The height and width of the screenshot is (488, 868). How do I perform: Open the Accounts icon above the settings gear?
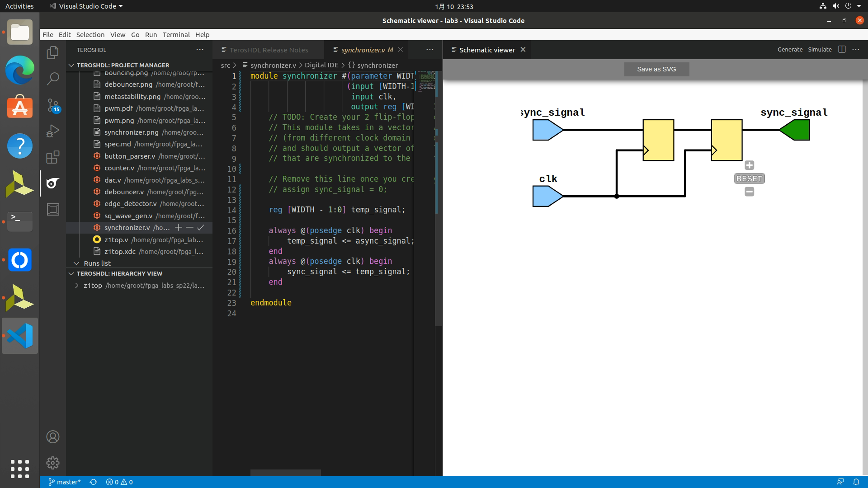[52, 437]
